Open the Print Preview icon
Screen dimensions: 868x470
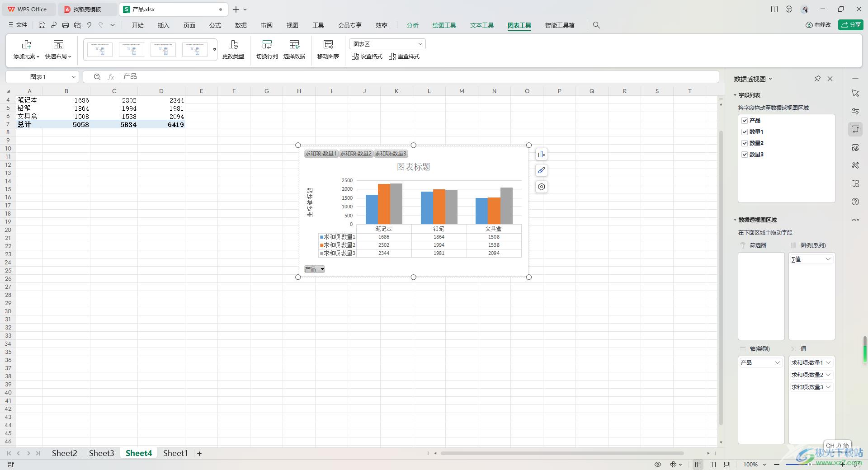pos(77,25)
